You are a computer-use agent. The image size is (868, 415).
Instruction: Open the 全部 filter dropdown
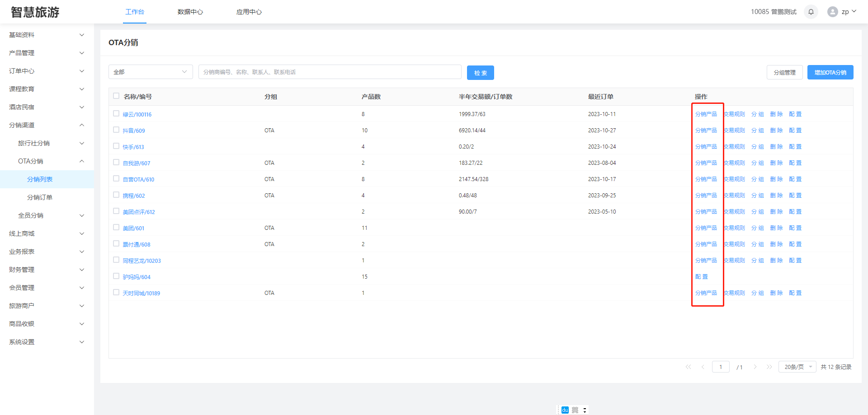(x=151, y=72)
